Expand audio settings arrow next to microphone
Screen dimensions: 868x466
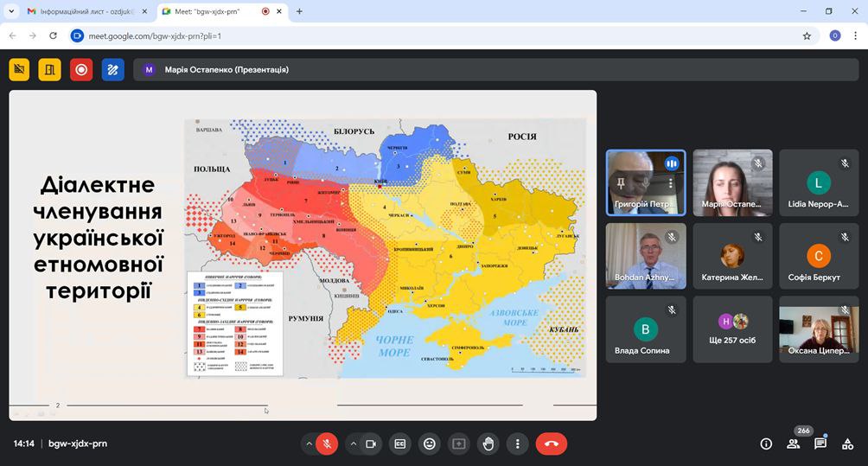coord(309,444)
